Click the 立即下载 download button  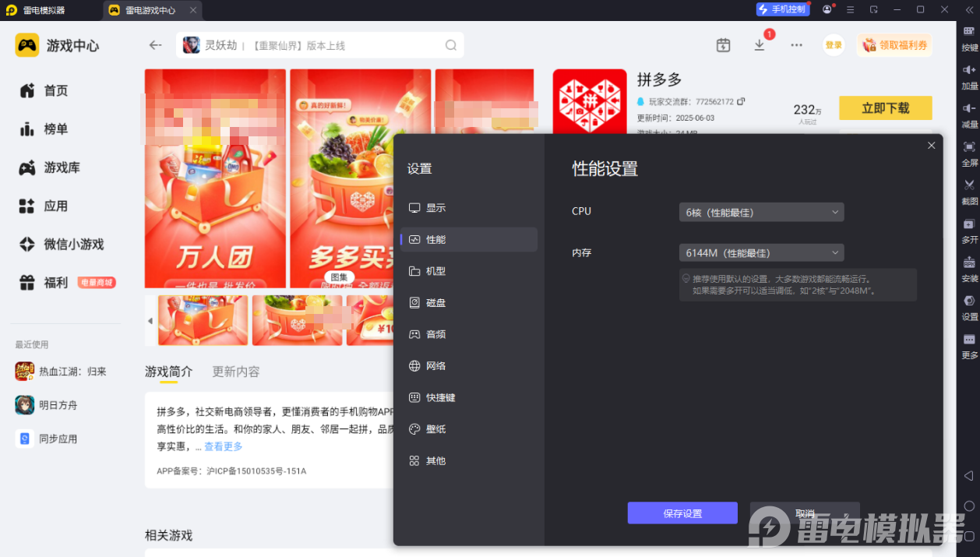tap(885, 108)
